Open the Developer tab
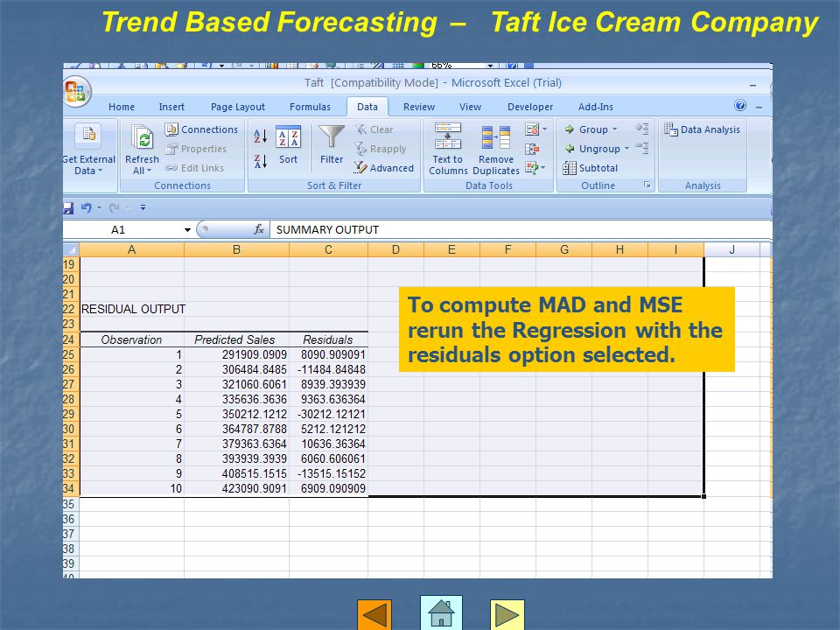The width and height of the screenshot is (840, 630). [x=530, y=107]
